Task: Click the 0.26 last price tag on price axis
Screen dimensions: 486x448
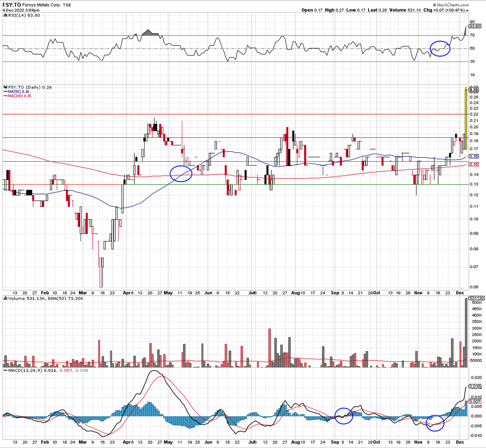Action: (473, 90)
